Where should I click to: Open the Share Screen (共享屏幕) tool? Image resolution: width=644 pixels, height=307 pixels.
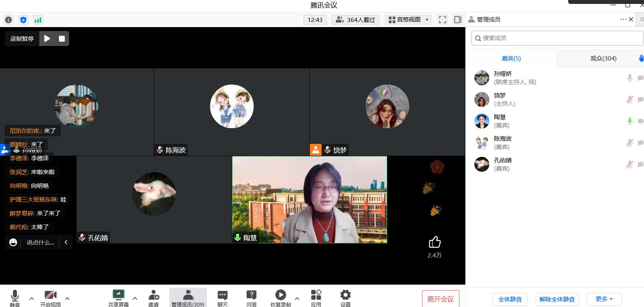pyautogui.click(x=118, y=298)
